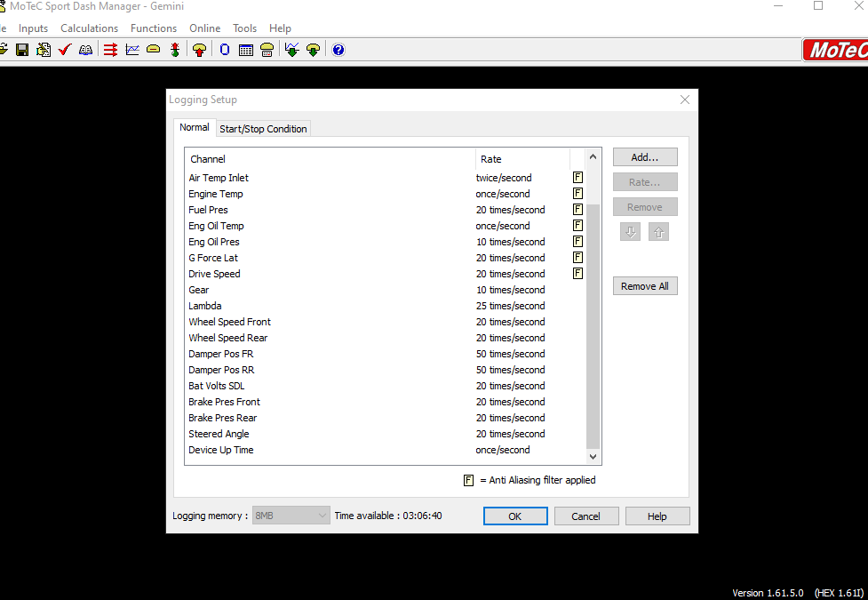Select the Wheel Speed Front row
Screen dimensions: 868x600
[386, 322]
